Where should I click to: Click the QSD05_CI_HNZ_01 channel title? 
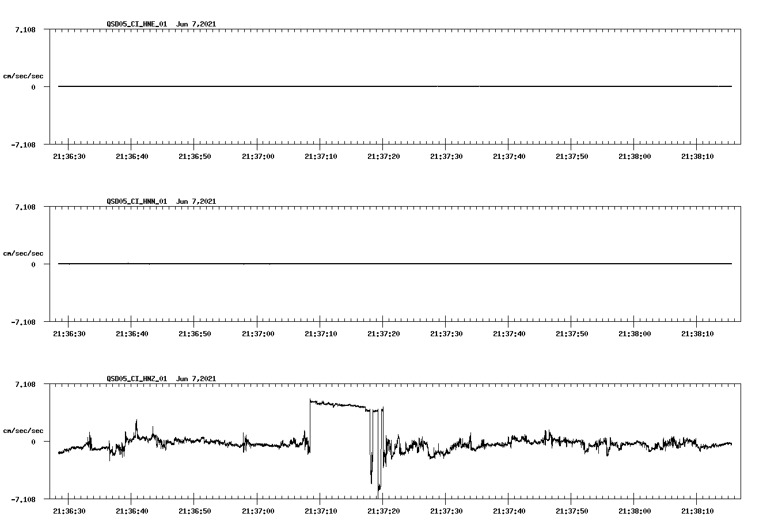point(137,379)
